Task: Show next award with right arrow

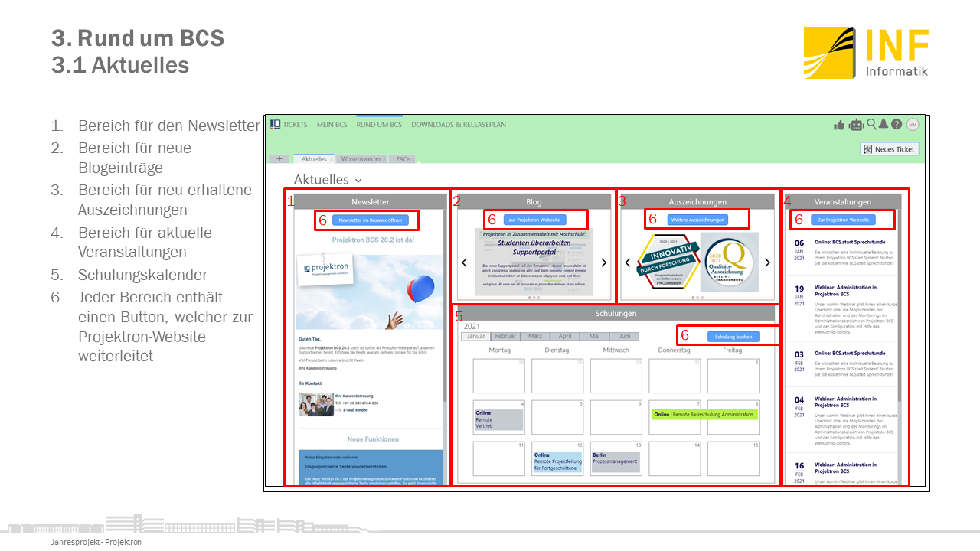Action: [x=767, y=262]
